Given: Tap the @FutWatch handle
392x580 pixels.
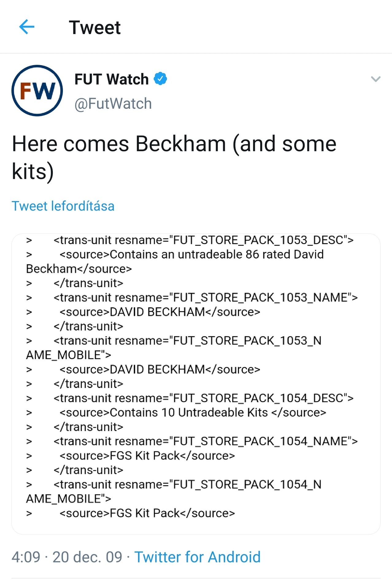Looking at the screenshot, I should click(113, 104).
